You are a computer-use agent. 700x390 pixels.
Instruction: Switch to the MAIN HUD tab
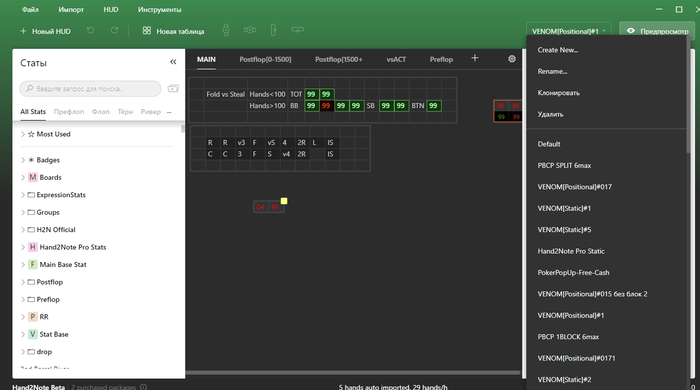pos(206,59)
